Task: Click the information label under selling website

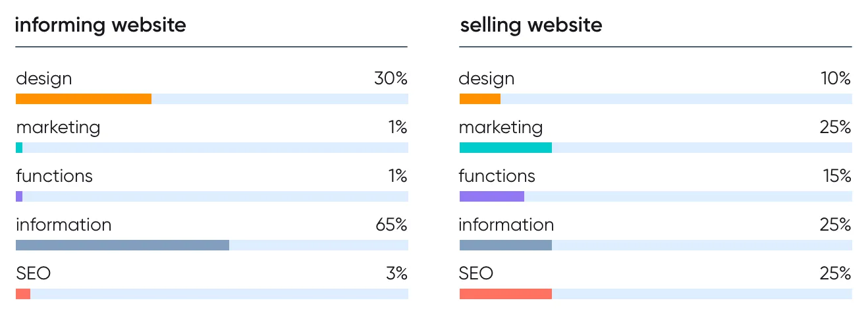Action: point(506,225)
